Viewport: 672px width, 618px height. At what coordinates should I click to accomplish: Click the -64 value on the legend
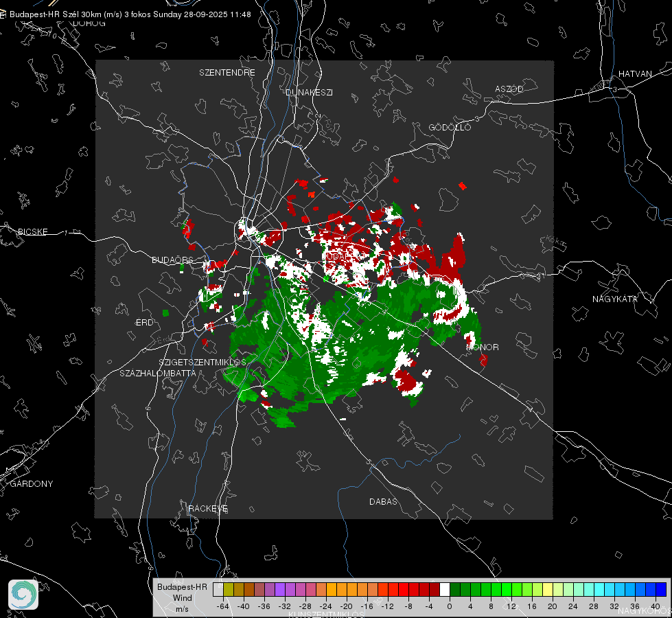point(223,606)
